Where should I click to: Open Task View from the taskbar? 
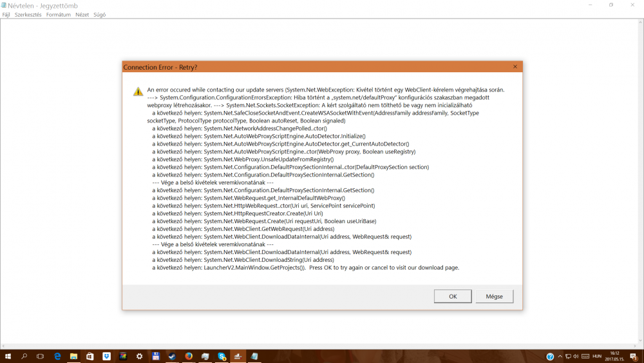(x=41, y=356)
